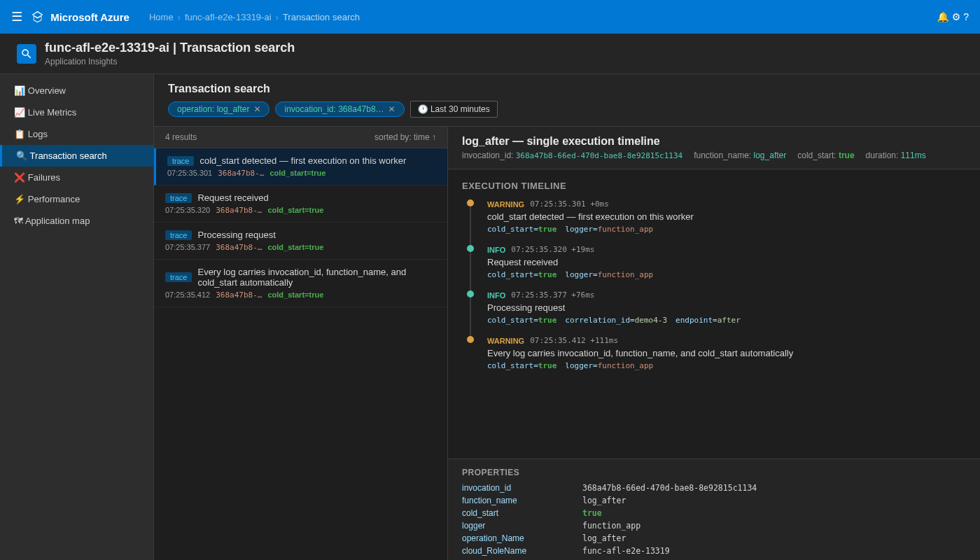Go to Overview in the sidebar
Image resolution: width=980 pixels, height=560 pixels.
click(77, 90)
